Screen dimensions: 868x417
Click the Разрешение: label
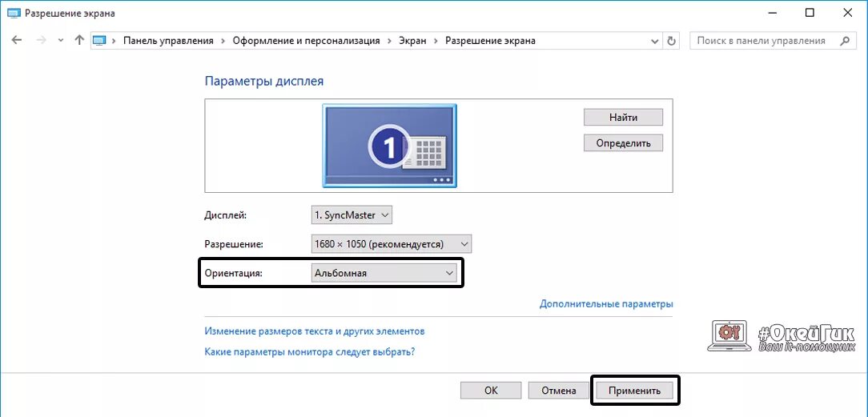(x=234, y=244)
